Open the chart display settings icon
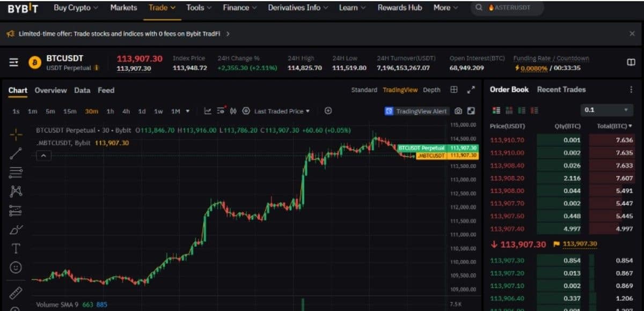The height and width of the screenshot is (311, 644). tap(221, 111)
